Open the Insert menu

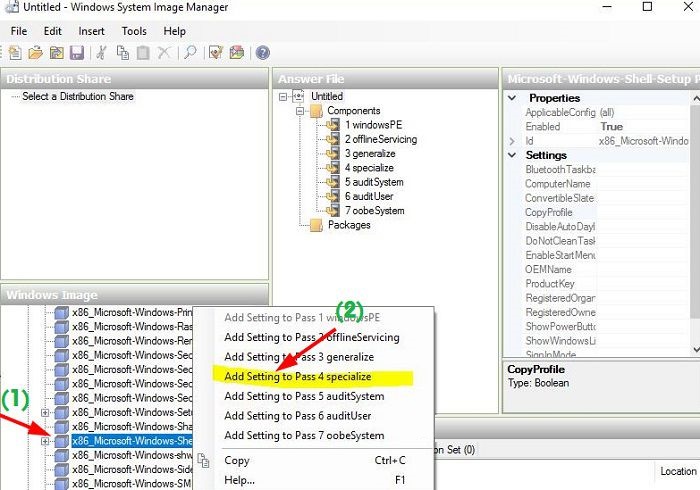pyautogui.click(x=92, y=31)
